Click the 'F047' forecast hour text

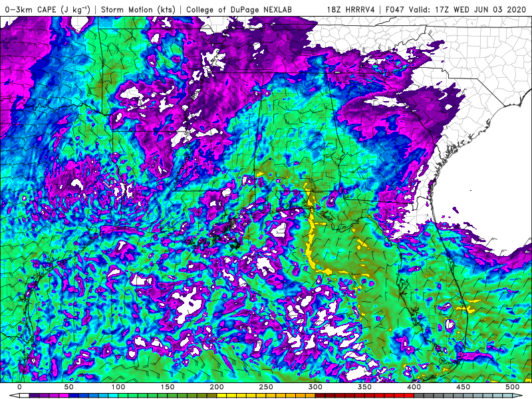(x=395, y=9)
